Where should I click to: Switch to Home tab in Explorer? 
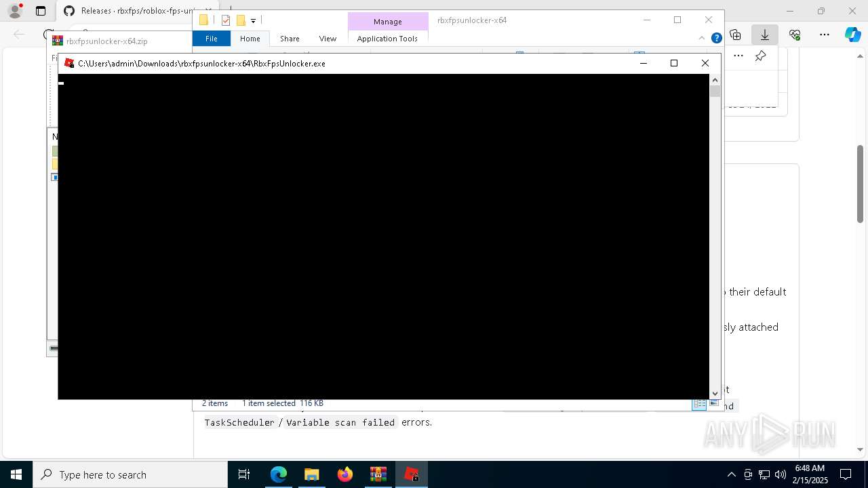tap(250, 39)
